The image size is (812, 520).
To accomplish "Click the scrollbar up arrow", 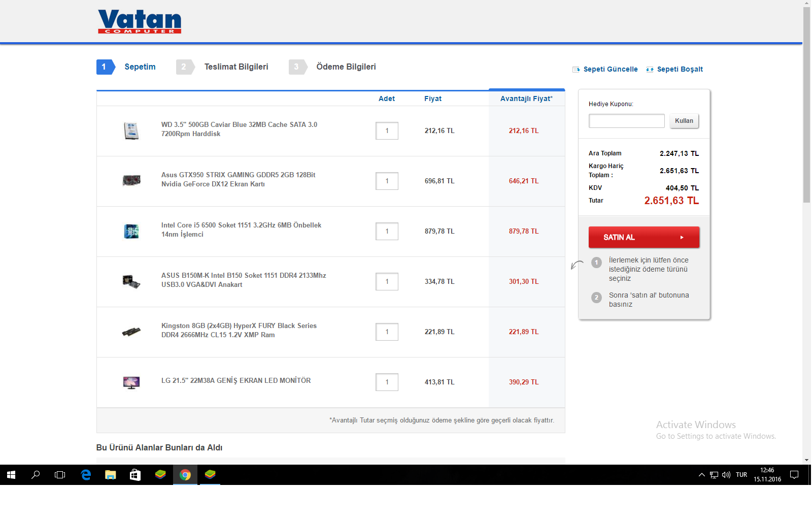I will pyautogui.click(x=806, y=3).
